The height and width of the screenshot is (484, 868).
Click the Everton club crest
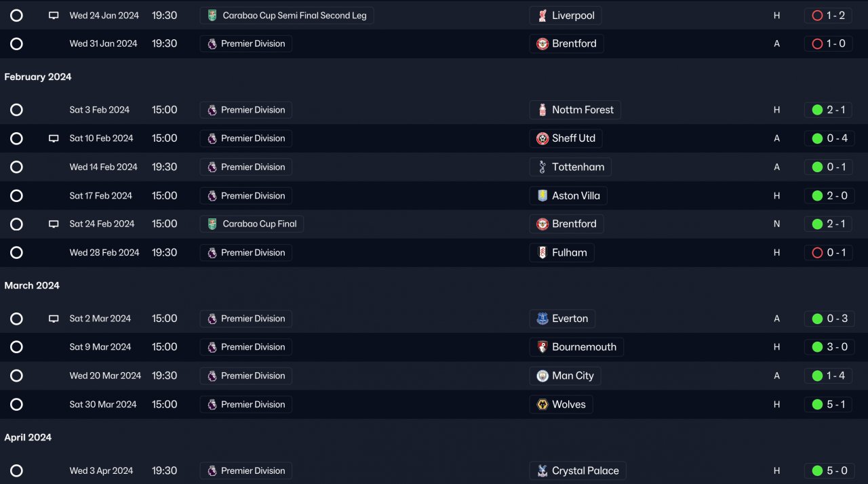click(542, 319)
